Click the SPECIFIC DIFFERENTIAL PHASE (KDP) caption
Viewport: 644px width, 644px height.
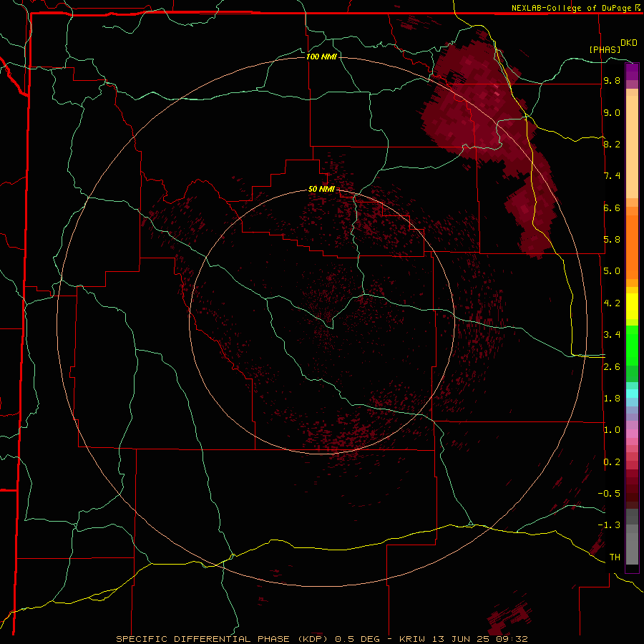pos(224,639)
